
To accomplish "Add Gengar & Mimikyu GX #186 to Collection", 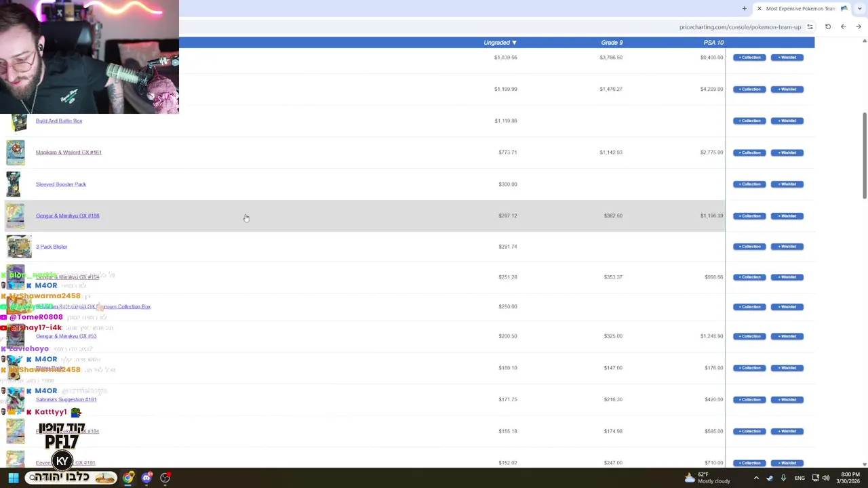I will (x=749, y=216).
